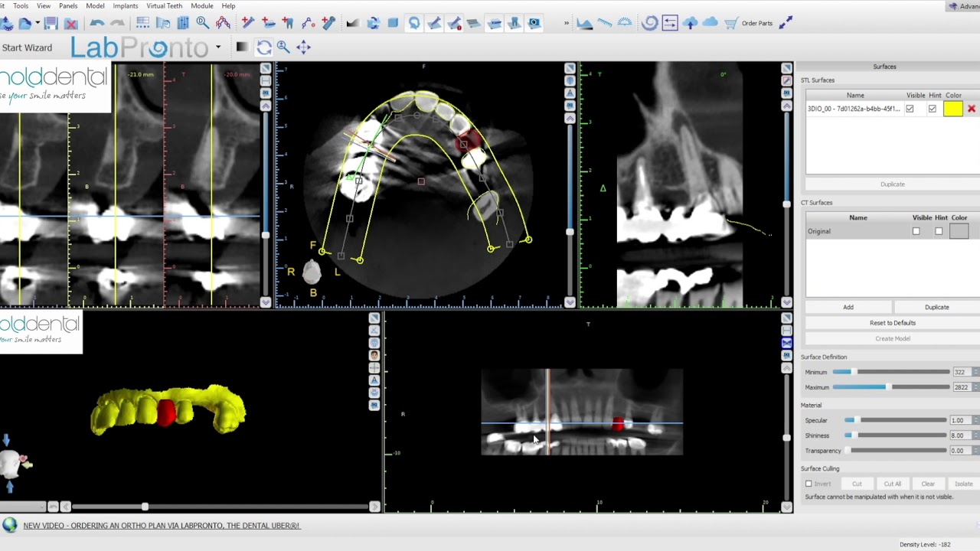980x551 pixels.
Task: Click the yellow color swatch for STL surface
Action: click(x=952, y=109)
